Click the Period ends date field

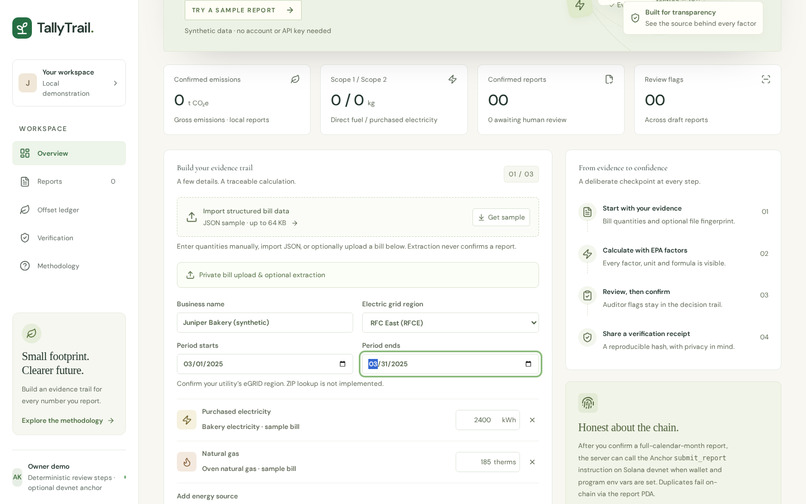(x=450, y=364)
